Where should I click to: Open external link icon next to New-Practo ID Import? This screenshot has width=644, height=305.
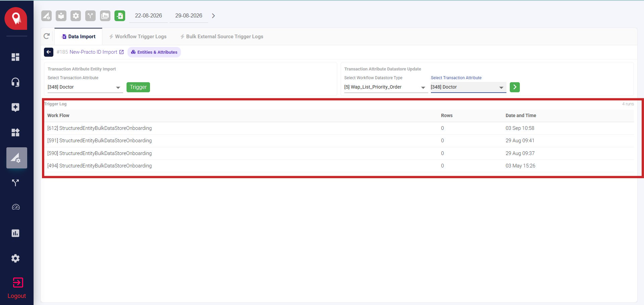121,52
